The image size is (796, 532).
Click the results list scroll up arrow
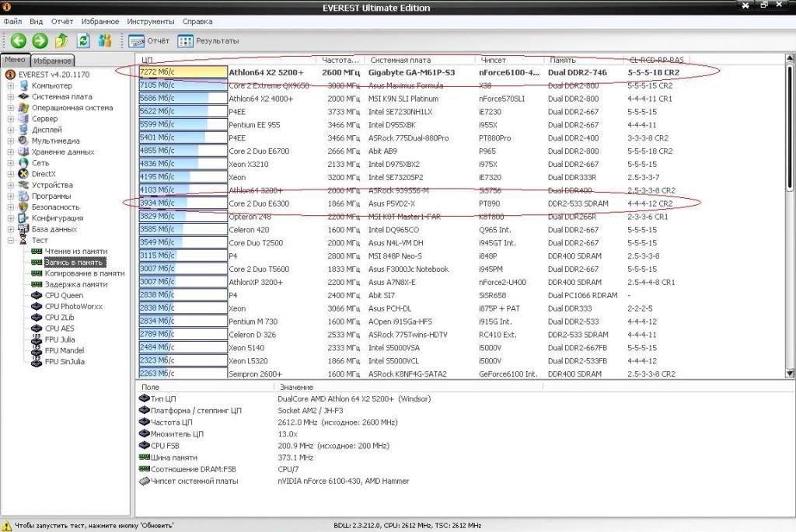(x=790, y=59)
